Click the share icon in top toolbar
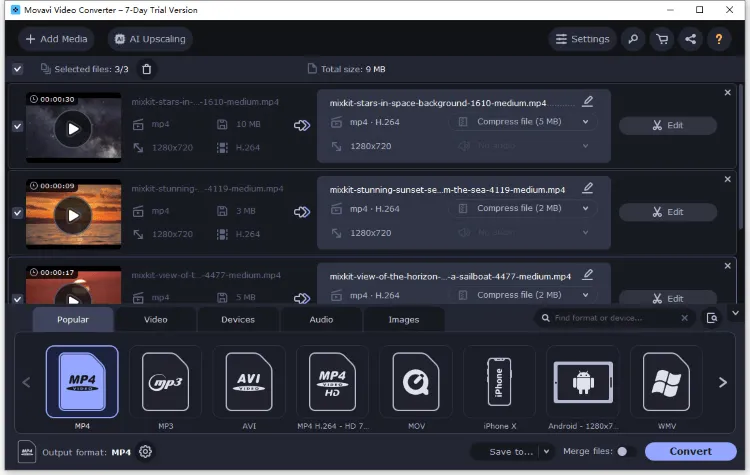The image size is (750, 475). tap(690, 39)
